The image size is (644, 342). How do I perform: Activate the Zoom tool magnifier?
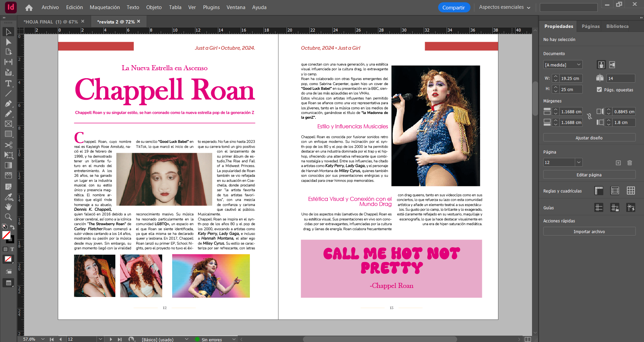8,217
